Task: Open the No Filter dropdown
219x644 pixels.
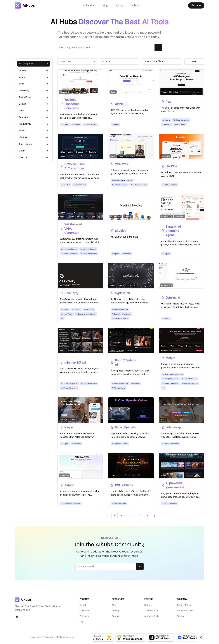Action: point(120,62)
